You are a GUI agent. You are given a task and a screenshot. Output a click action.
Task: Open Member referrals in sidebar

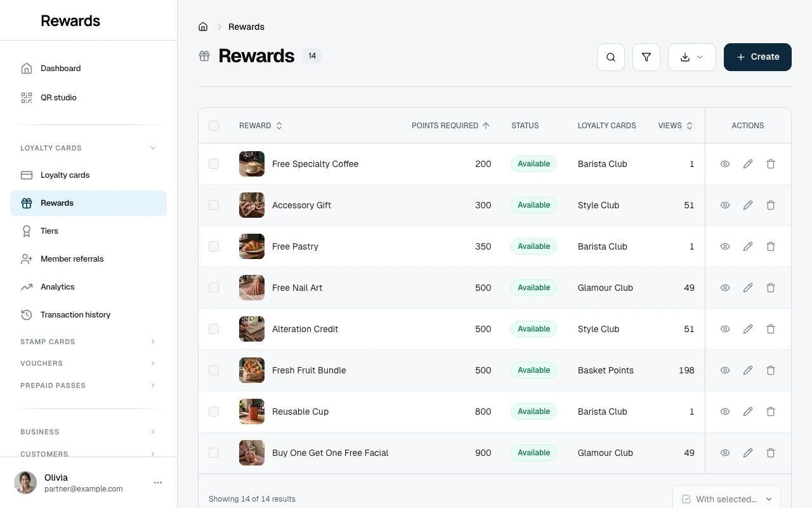(88, 259)
